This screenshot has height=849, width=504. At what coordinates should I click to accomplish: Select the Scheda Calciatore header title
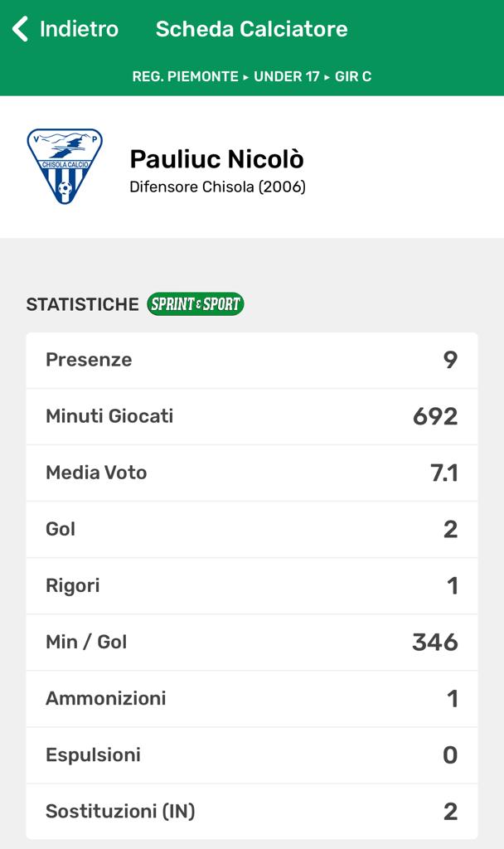(251, 29)
